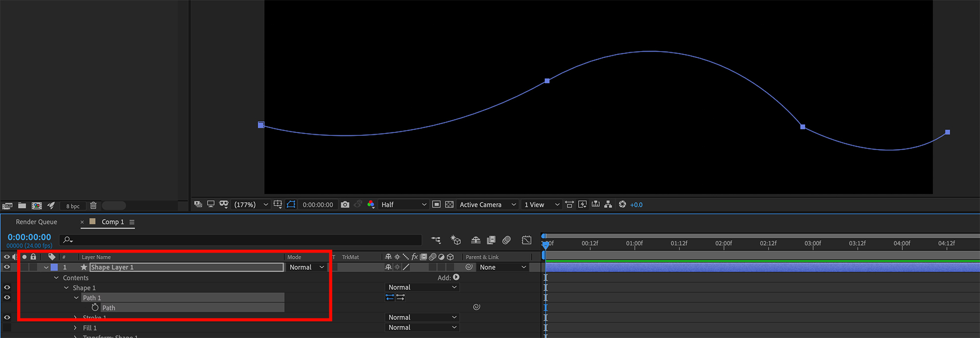
Task: Open the Shape 1 Normal blend mode dropdown
Action: 423,287
